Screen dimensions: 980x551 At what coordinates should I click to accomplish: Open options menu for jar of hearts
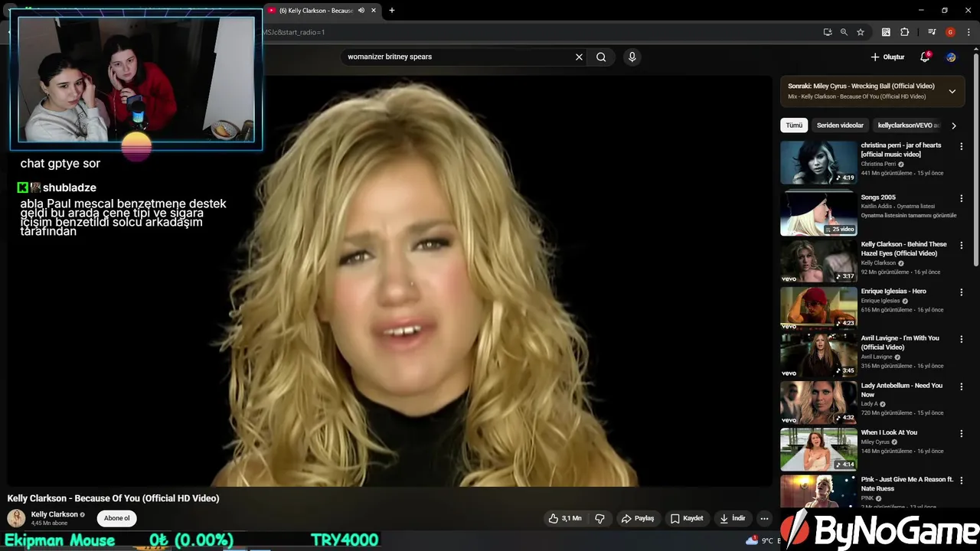click(962, 146)
